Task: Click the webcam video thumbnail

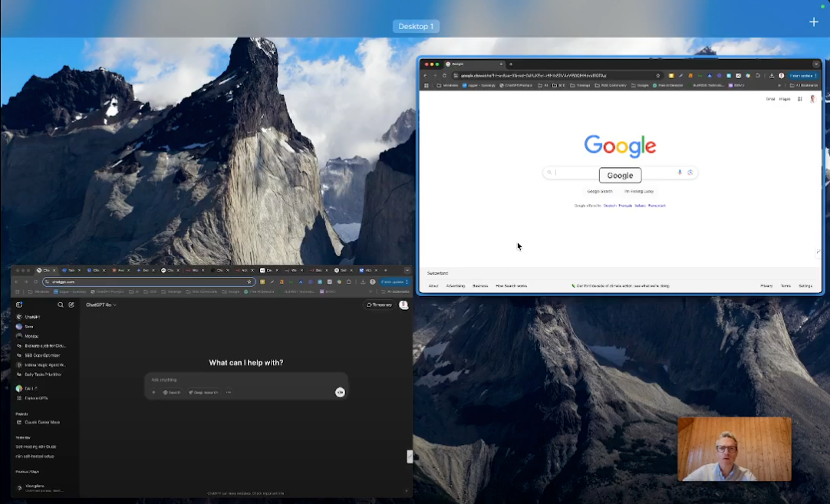Action: point(735,449)
